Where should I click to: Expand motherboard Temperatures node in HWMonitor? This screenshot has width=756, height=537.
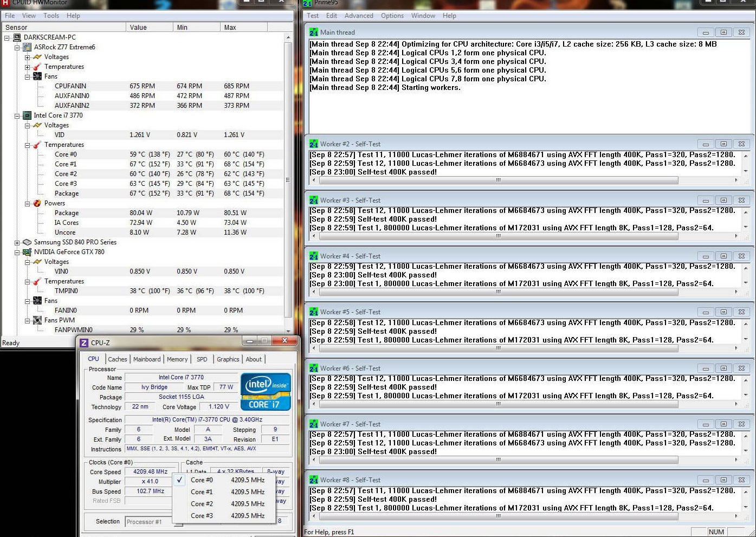[x=27, y=67]
